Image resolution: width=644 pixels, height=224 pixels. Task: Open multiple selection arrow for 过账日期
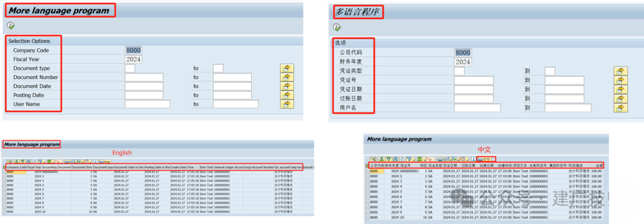(621, 99)
